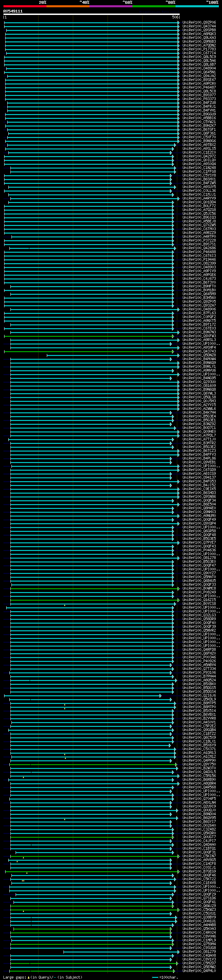The height and width of the screenshot is (980, 222).
Task: Select hit label UniRef100_O48903
Action: (199, 267)
